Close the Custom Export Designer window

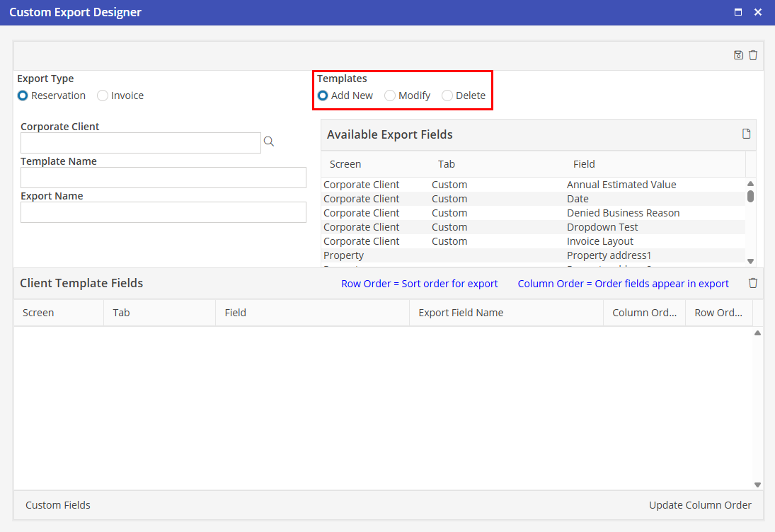click(x=758, y=13)
